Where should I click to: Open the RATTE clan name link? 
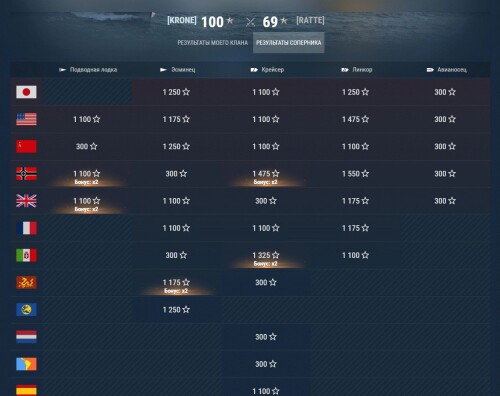tap(310, 20)
